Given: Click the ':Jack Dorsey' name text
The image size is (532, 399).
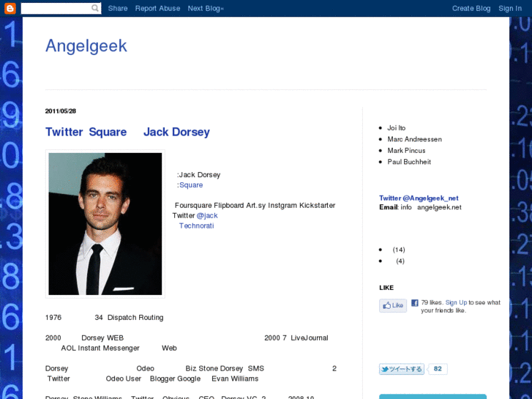Looking at the screenshot, I should point(198,175).
